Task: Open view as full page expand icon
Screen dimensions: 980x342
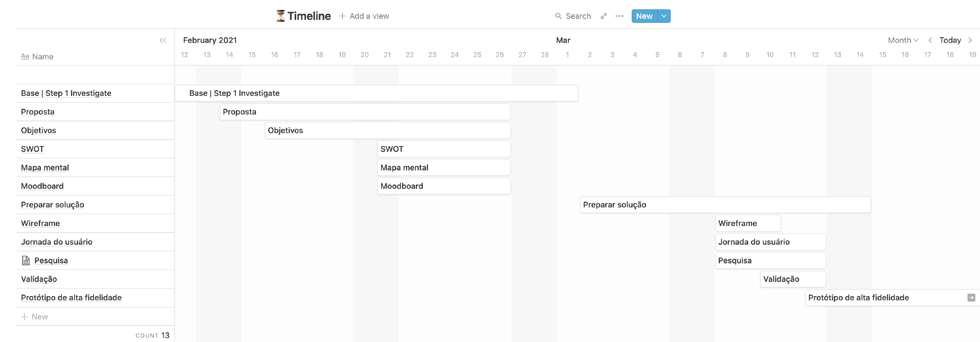Action: [x=603, y=16]
